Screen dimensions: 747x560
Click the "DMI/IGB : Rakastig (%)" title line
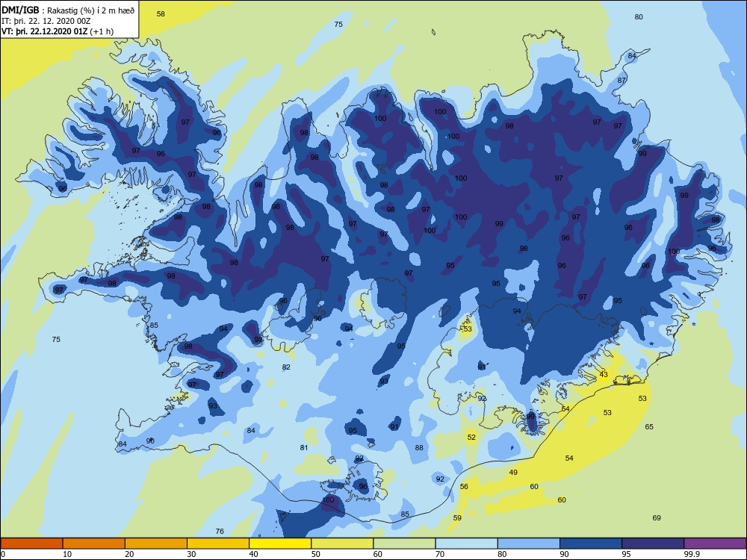[68, 10]
